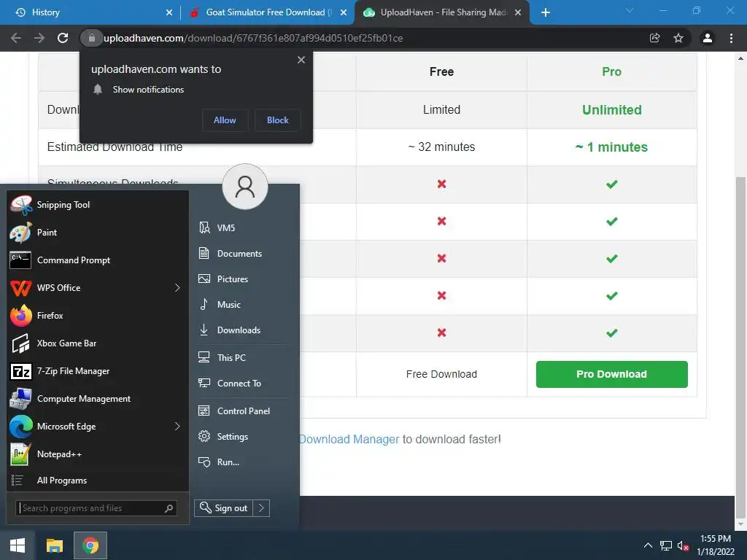Dismiss the notification permission popup
Image resolution: width=747 pixels, height=560 pixels.
point(301,60)
